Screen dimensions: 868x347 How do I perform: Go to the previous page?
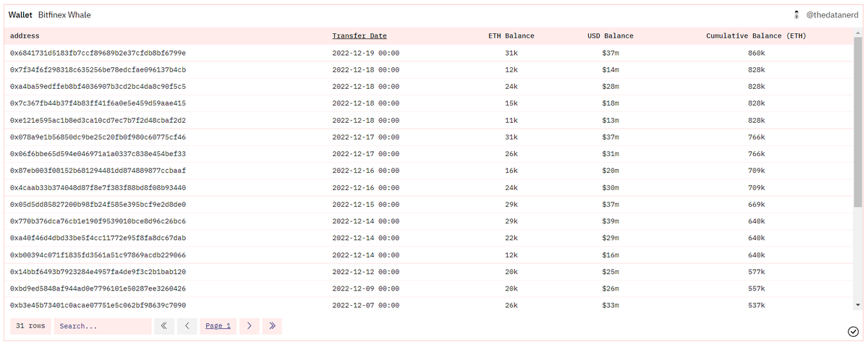[187, 326]
